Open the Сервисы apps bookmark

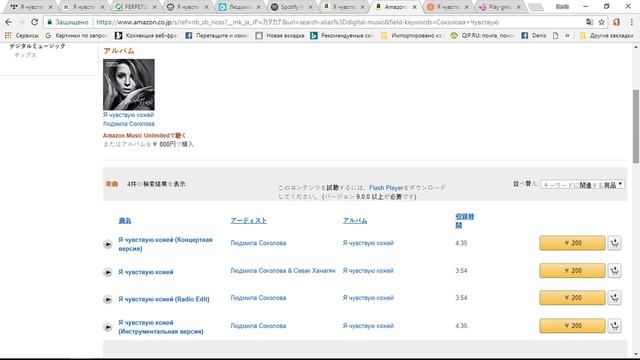(22, 36)
